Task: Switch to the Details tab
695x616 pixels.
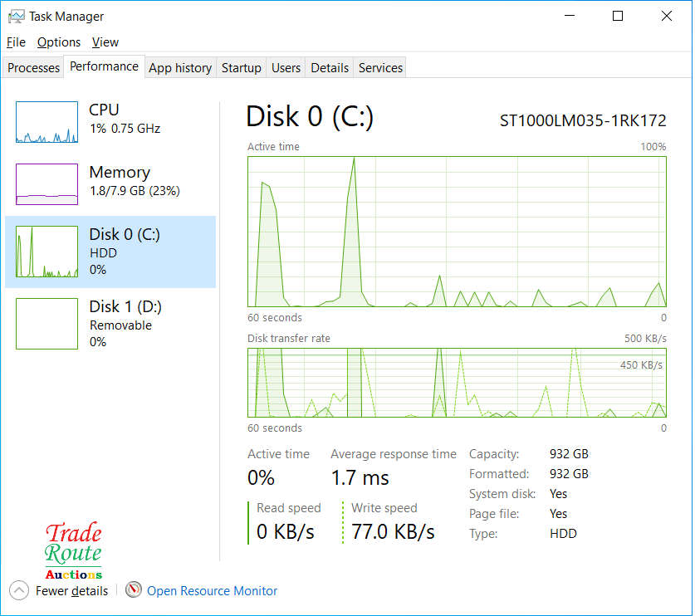Action: tap(329, 68)
